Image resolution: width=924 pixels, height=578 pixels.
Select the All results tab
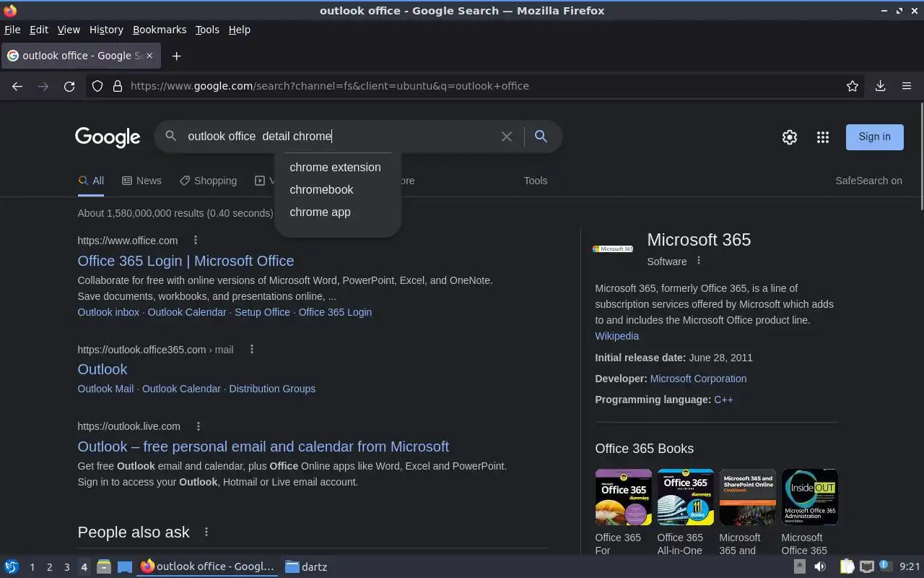pyautogui.click(x=91, y=181)
